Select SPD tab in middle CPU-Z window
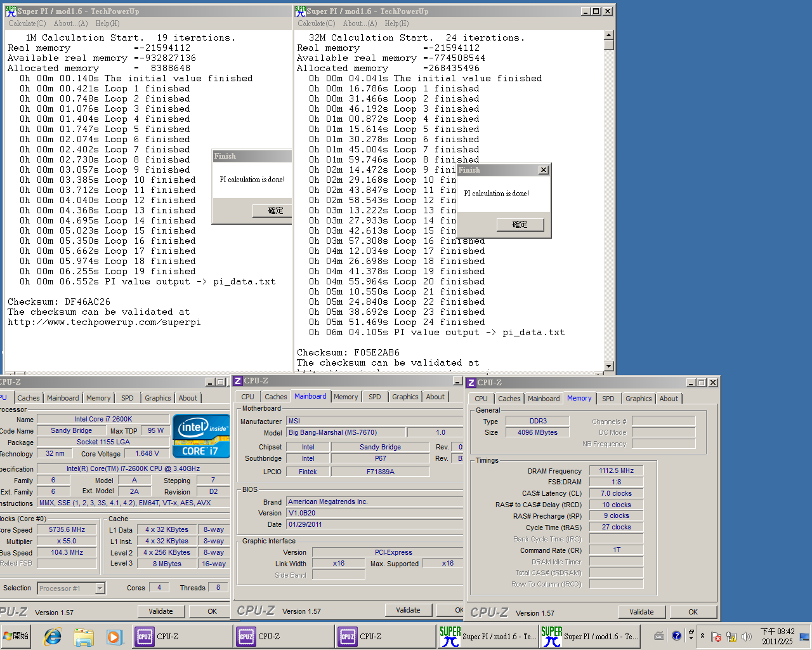Viewport: 812px width, 650px height. (x=375, y=397)
